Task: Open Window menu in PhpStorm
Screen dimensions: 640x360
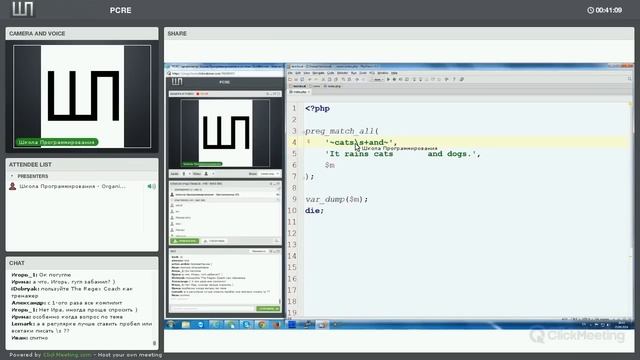Action: (383, 73)
